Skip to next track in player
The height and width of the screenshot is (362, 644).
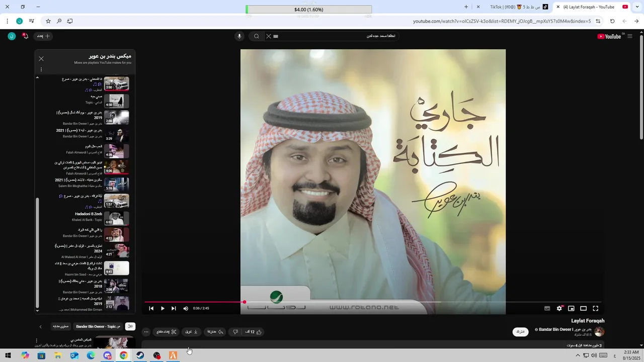click(174, 308)
